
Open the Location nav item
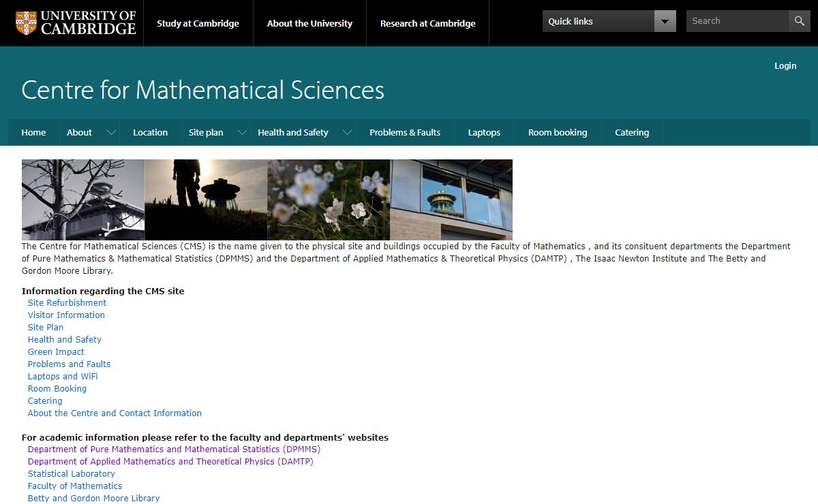[150, 133]
